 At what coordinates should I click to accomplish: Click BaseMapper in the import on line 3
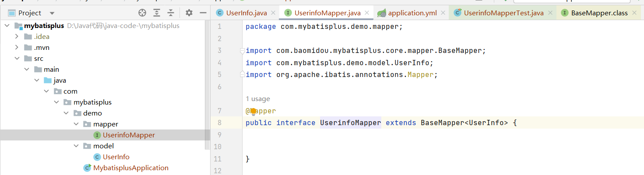pos(460,51)
